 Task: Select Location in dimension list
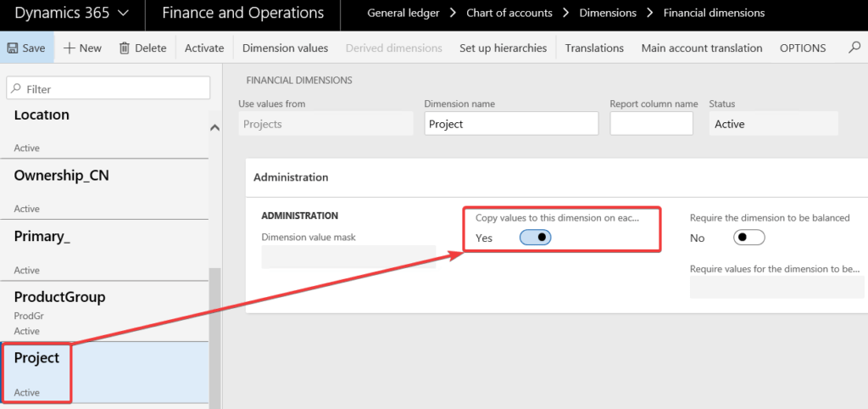[x=104, y=131]
